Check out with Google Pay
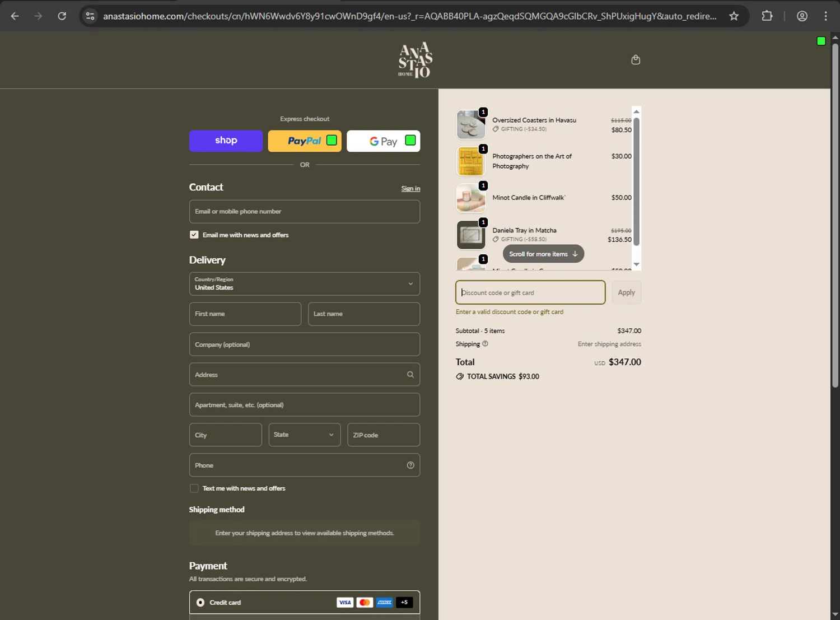 [x=384, y=141]
